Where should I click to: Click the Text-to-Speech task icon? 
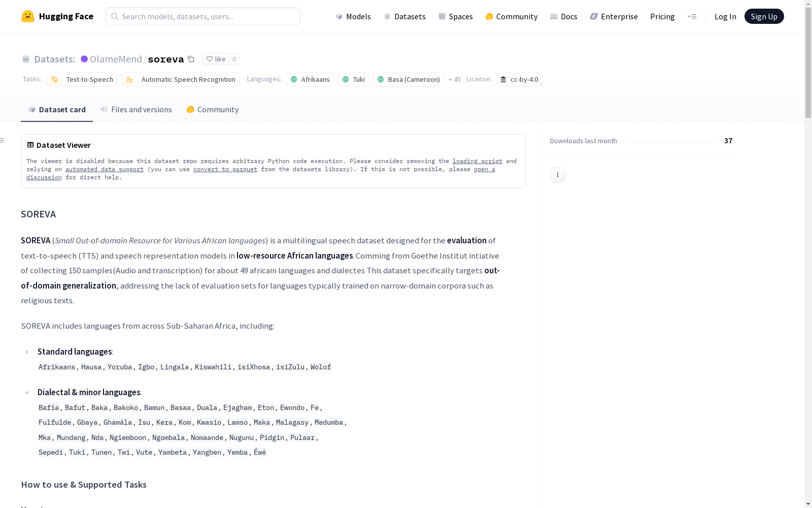coord(55,79)
